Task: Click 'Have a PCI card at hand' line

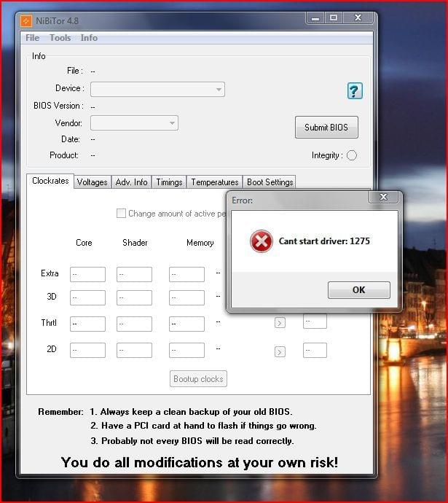Action: [x=203, y=426]
